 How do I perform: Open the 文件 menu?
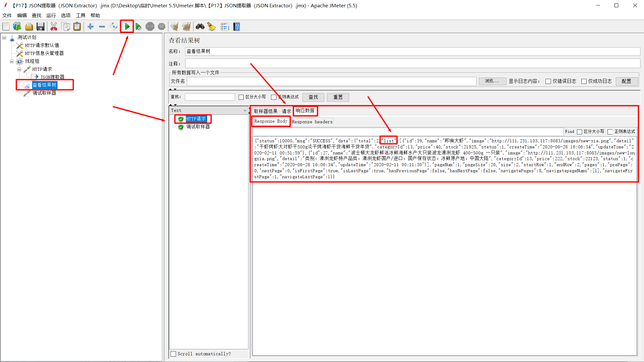pyautogui.click(x=7, y=16)
